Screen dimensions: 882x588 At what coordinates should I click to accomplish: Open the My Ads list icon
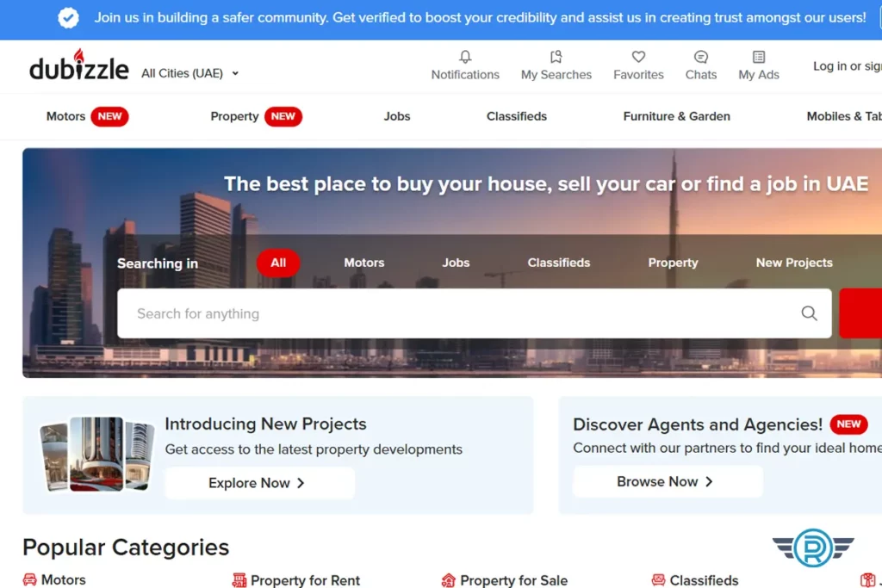pos(759,57)
